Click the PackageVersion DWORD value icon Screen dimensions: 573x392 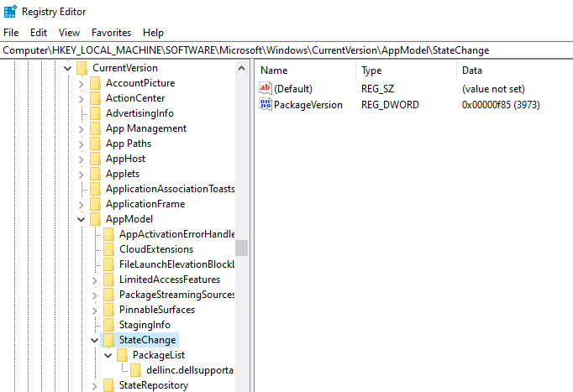(x=265, y=104)
